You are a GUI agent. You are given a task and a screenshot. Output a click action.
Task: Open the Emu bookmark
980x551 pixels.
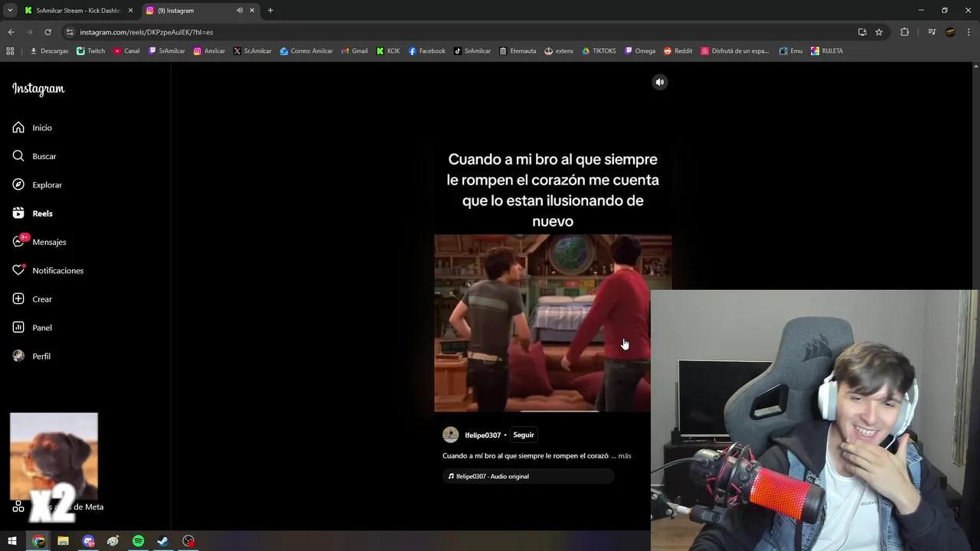[791, 51]
